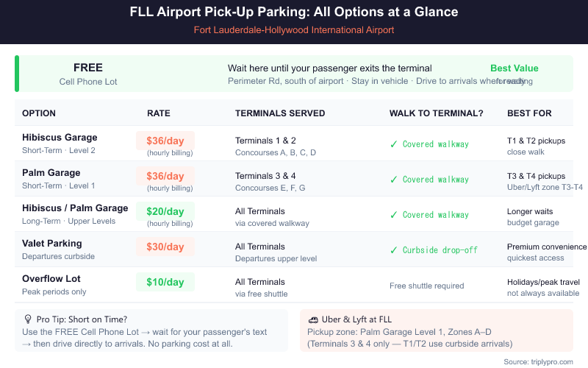
Task: Select the Overflow Lot row title
Action: [x=51, y=278]
